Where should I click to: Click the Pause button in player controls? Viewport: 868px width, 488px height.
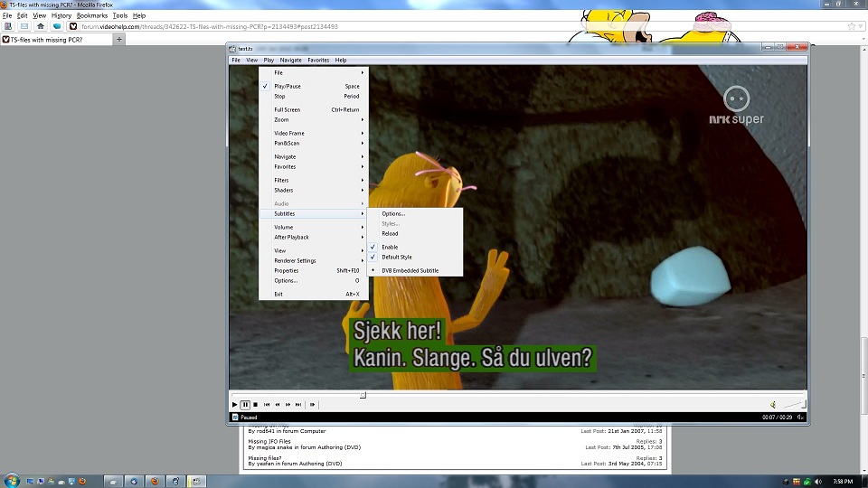click(245, 405)
